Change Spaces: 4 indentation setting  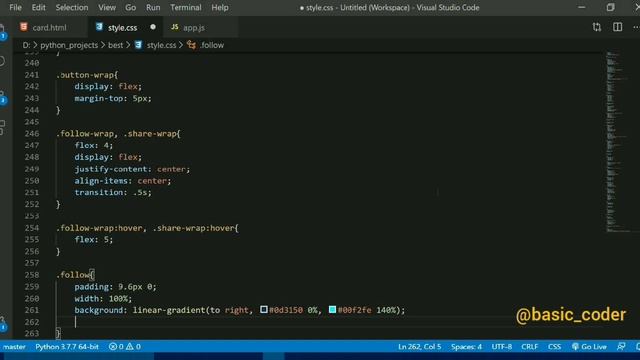466,347
